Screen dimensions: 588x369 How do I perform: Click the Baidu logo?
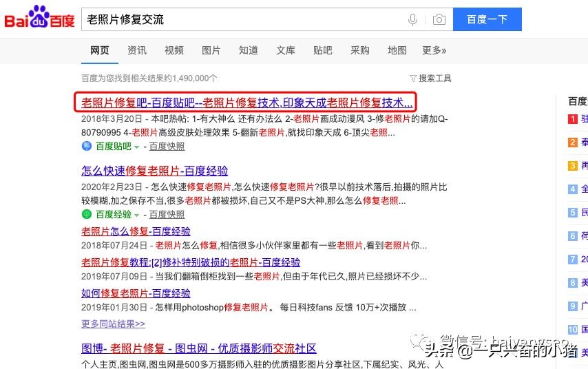39,17
